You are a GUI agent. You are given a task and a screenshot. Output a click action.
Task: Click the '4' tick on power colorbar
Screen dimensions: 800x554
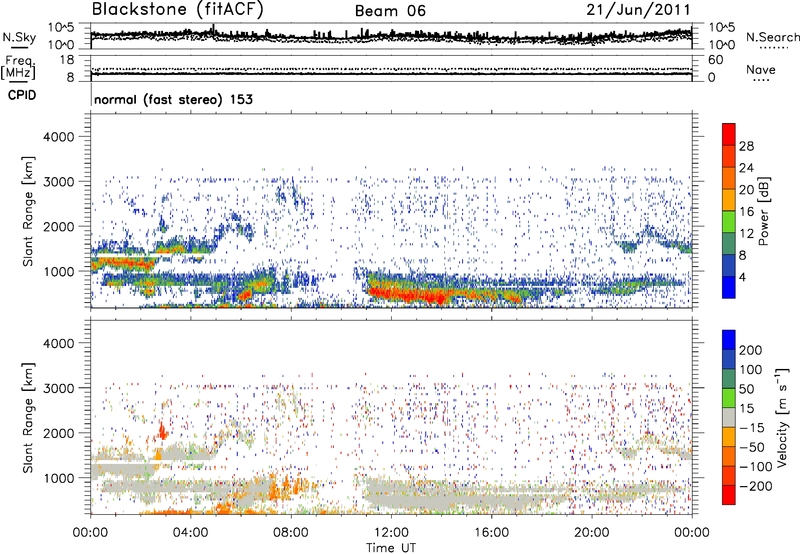[x=742, y=277]
